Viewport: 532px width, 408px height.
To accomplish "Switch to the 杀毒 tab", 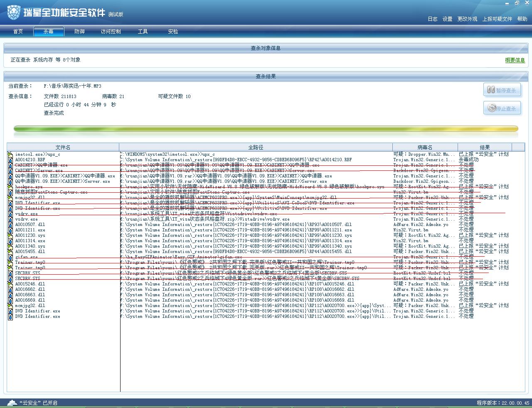I will [x=49, y=32].
